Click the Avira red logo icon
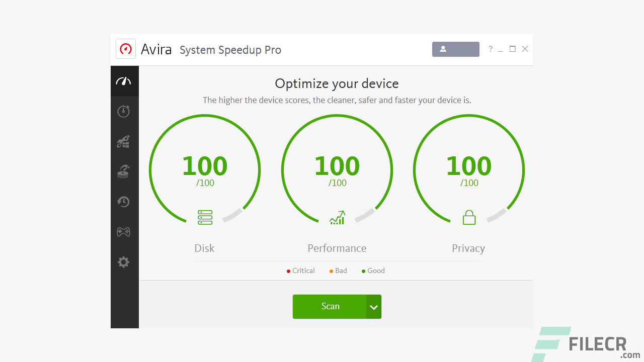Viewport: 644px width, 362px height. (126, 49)
